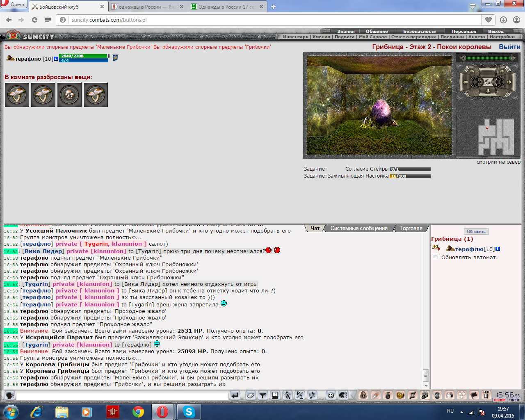
Task: Open the smiley emoticons picker
Action: tap(331, 395)
